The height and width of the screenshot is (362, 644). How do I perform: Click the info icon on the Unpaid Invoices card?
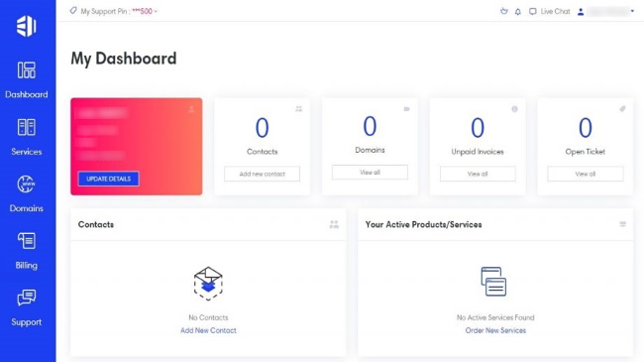514,109
